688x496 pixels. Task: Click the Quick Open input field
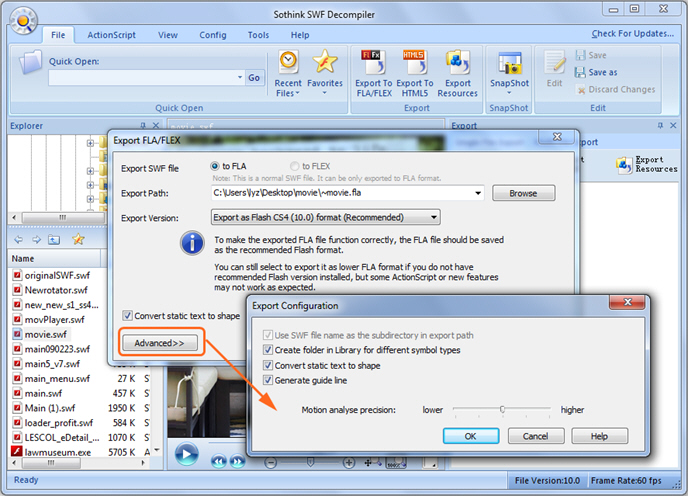pyautogui.click(x=146, y=78)
